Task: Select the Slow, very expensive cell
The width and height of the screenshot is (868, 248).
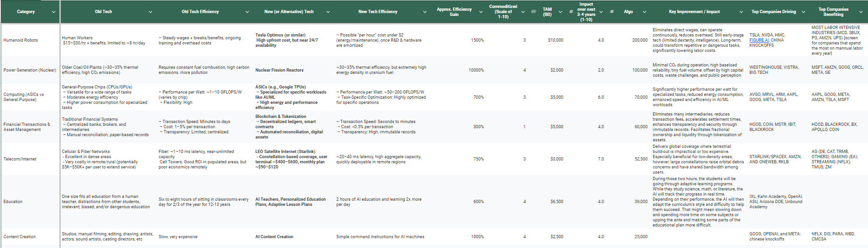Action: click(x=205, y=237)
